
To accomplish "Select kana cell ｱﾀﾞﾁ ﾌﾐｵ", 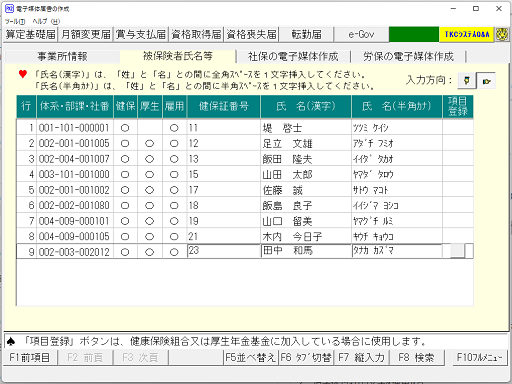I will point(397,143).
